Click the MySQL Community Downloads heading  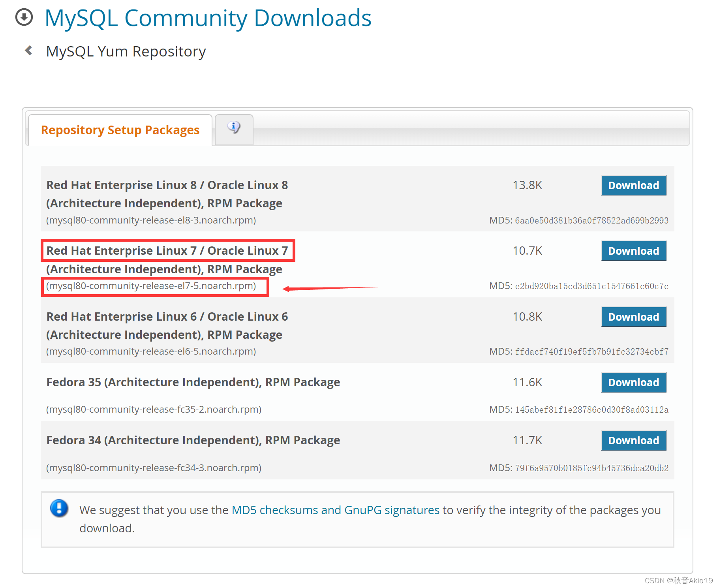click(208, 17)
